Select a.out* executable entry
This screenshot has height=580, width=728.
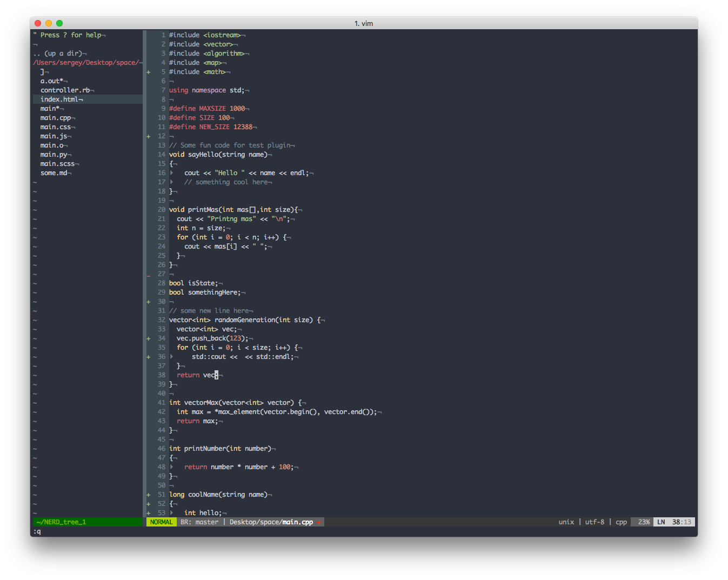pyautogui.click(x=52, y=81)
